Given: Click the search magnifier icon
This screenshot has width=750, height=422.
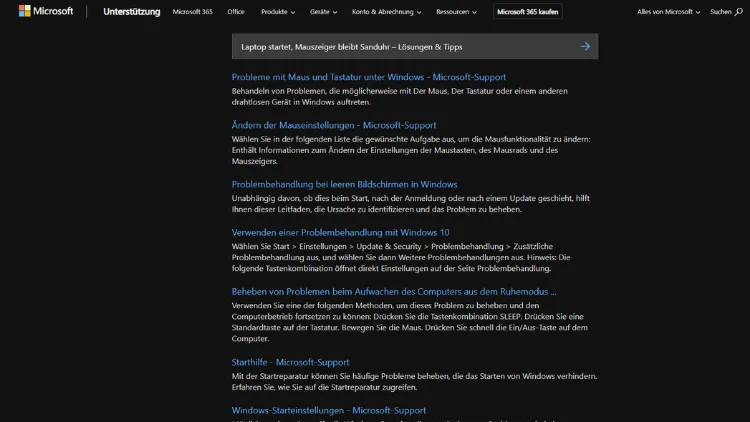Looking at the screenshot, I should pyautogui.click(x=739, y=11).
